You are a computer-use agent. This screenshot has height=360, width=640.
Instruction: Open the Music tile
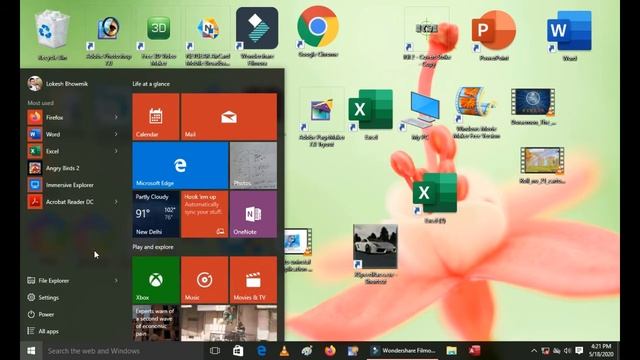[204, 280]
